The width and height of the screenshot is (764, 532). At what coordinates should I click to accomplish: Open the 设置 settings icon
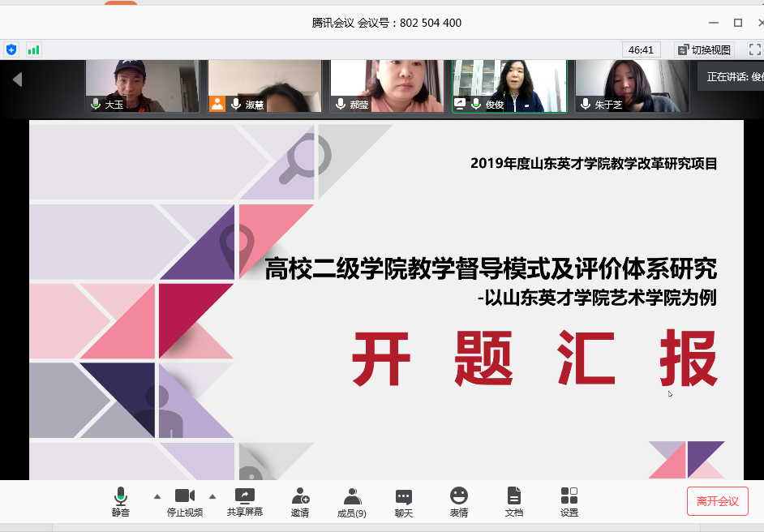click(x=569, y=501)
